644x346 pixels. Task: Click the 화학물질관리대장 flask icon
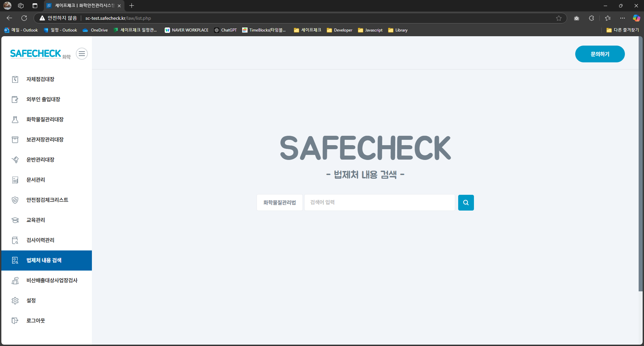(x=15, y=120)
